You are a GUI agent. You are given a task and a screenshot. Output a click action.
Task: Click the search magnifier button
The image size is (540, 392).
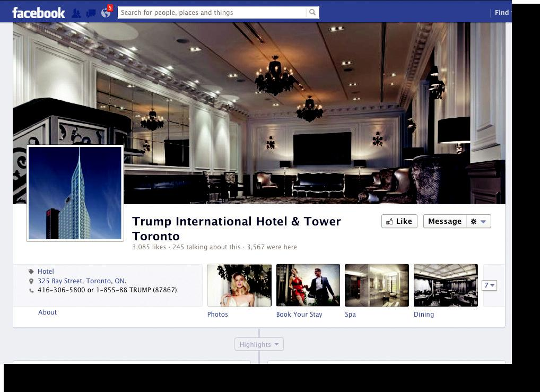pyautogui.click(x=312, y=12)
